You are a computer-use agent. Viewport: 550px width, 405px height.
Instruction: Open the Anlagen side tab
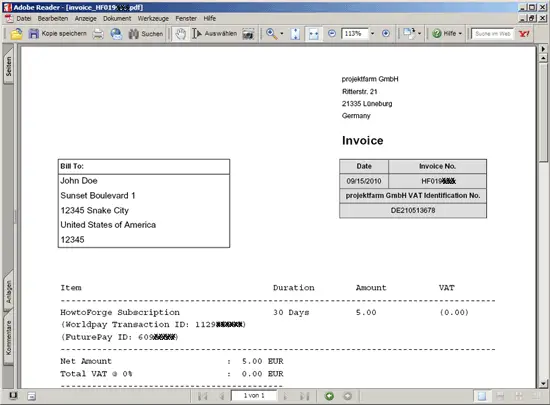8,291
